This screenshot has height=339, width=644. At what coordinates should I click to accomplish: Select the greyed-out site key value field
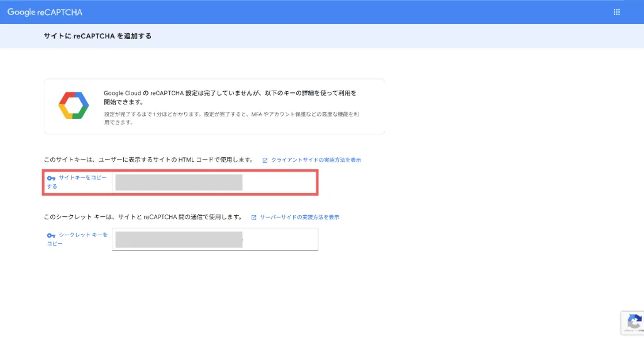tap(179, 182)
